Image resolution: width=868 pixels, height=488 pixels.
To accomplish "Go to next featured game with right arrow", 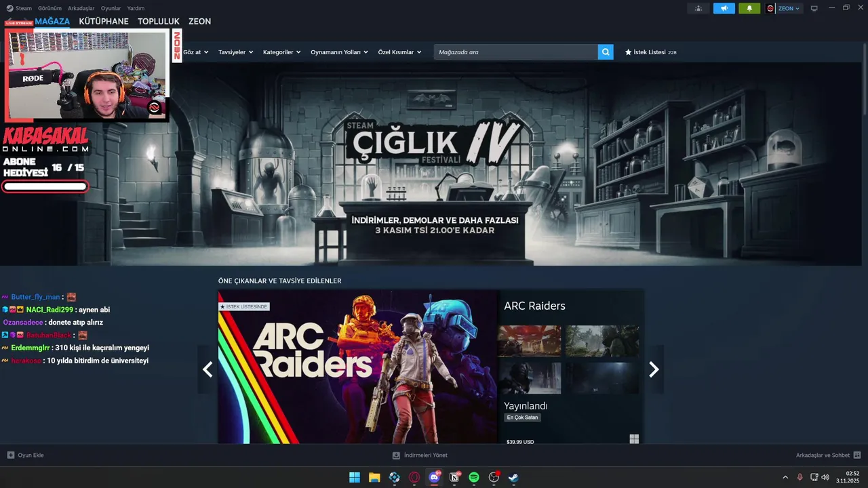I will 654,369.
